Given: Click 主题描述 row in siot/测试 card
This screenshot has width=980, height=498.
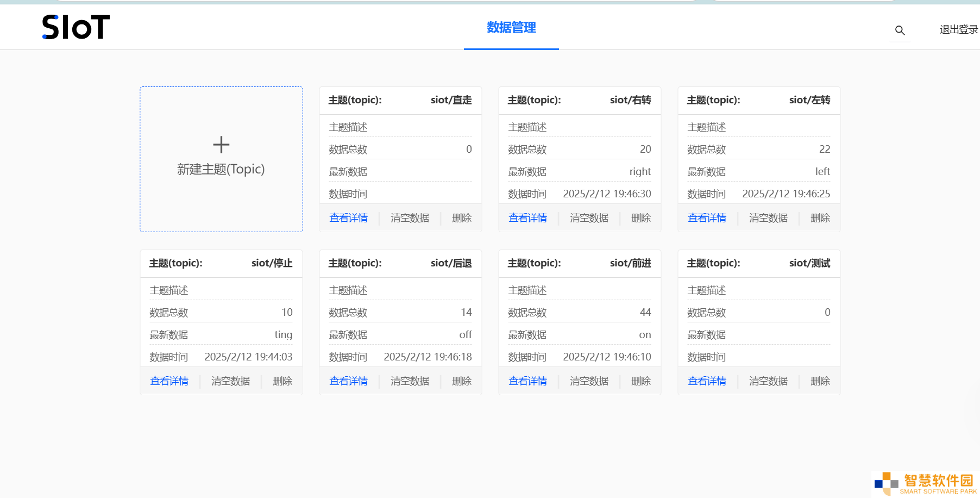Looking at the screenshot, I should [759, 290].
